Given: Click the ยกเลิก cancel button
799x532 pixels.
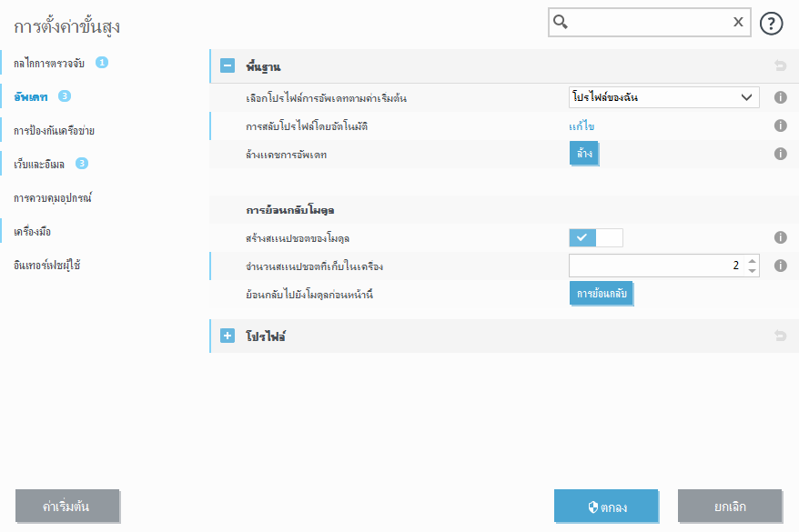Looking at the screenshot, I should point(730,506).
